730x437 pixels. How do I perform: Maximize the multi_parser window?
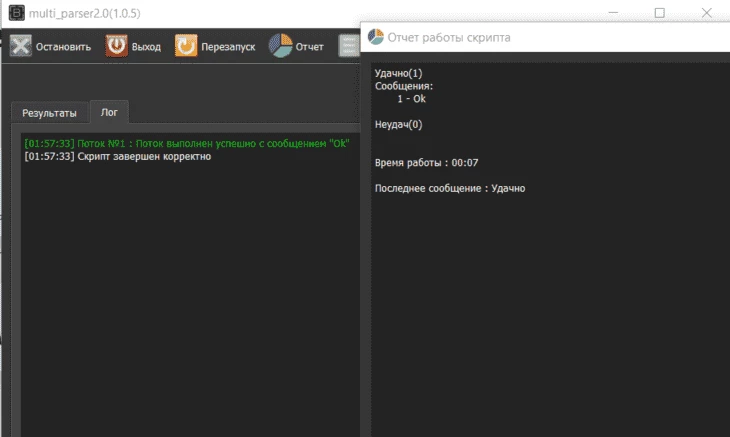[660, 13]
